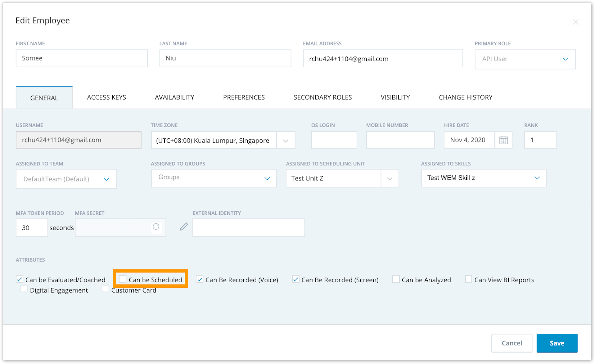Viewport: 595px width, 364px height.
Task: Open the Change History tab
Action: click(465, 97)
